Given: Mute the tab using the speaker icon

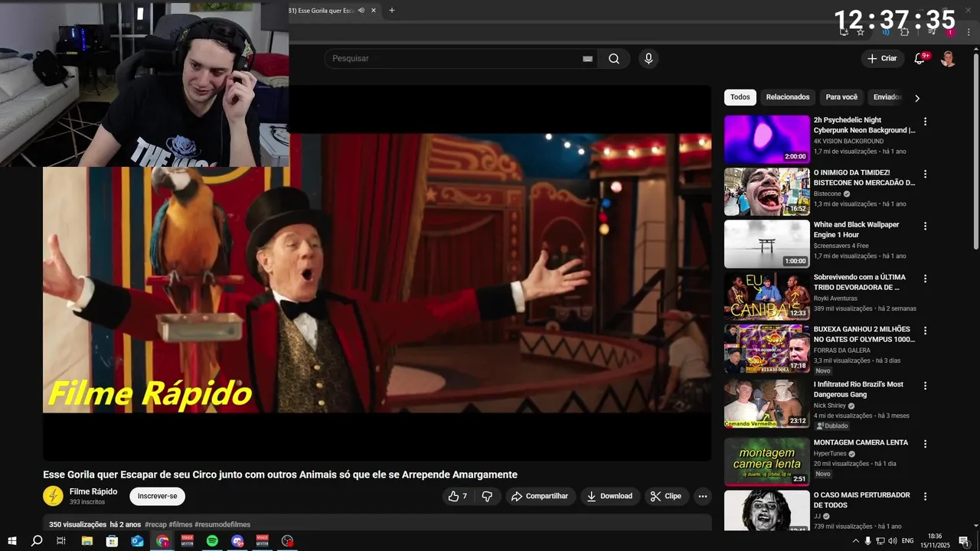Looking at the screenshot, I should coord(361,11).
